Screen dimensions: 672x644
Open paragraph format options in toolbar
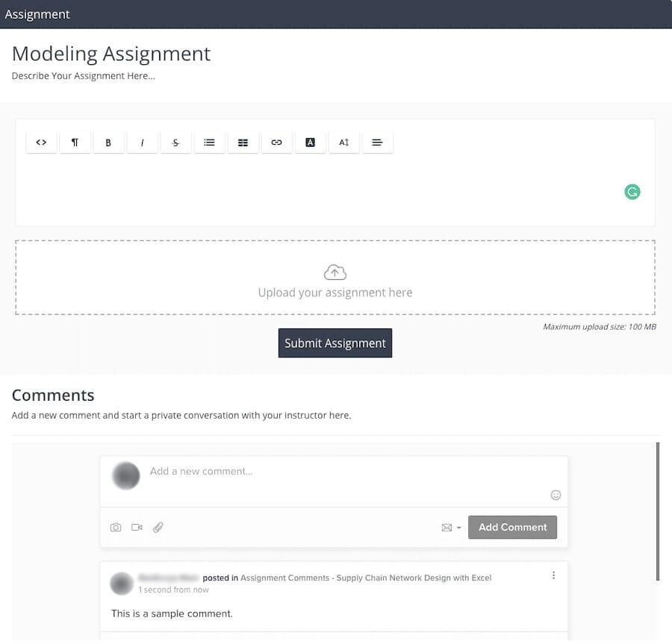pyautogui.click(x=75, y=143)
